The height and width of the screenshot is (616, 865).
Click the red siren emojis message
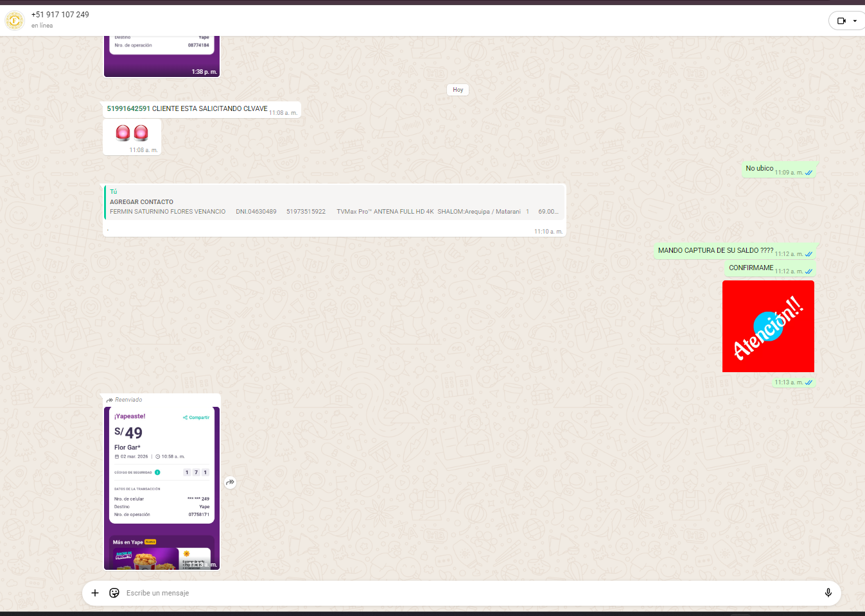(132, 133)
